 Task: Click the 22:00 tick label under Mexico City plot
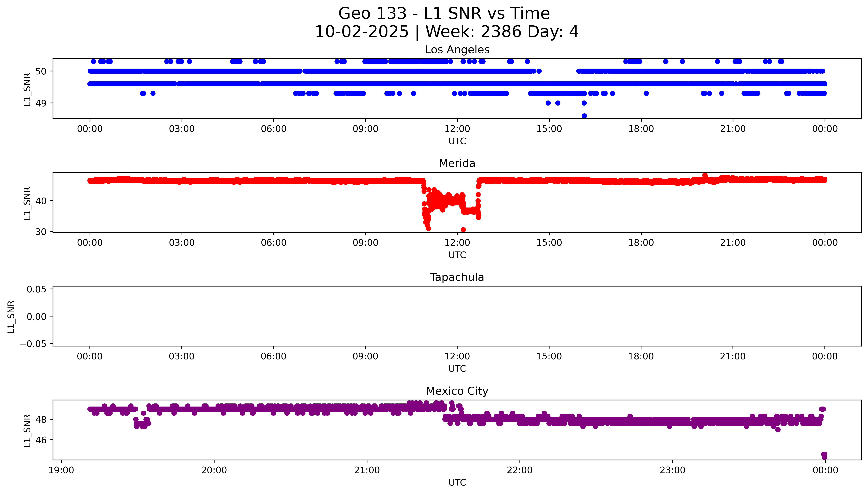(x=520, y=470)
